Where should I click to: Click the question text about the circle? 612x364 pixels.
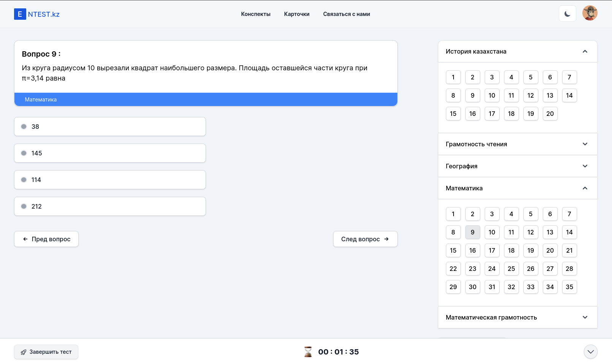pyautogui.click(x=195, y=73)
